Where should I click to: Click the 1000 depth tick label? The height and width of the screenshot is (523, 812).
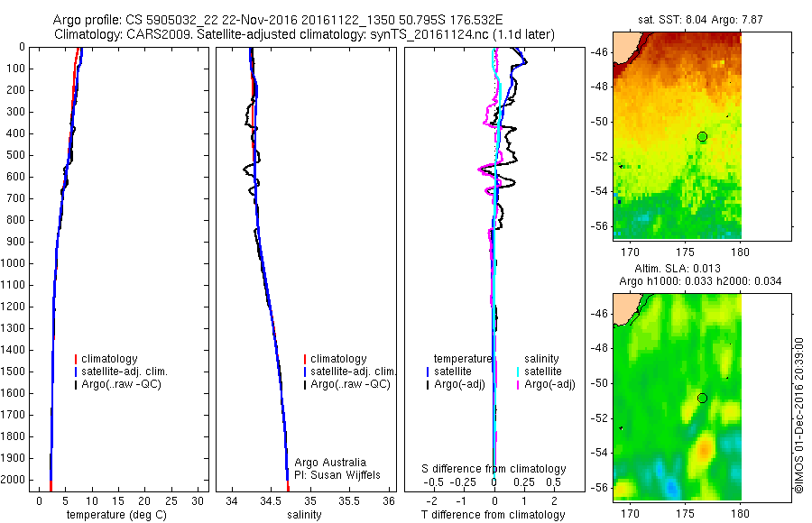pyautogui.click(x=14, y=263)
